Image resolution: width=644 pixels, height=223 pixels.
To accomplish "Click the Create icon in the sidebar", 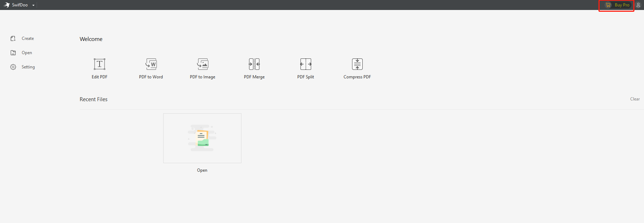I will pyautogui.click(x=13, y=38).
